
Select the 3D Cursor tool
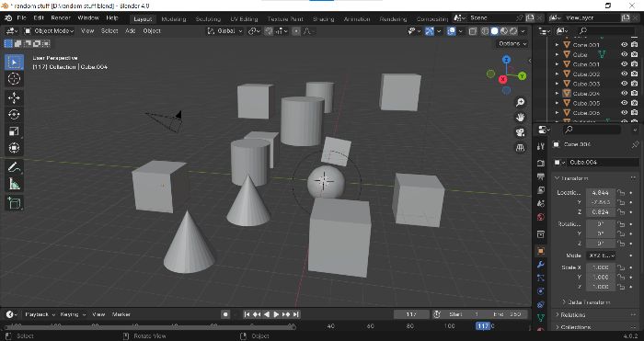14,78
